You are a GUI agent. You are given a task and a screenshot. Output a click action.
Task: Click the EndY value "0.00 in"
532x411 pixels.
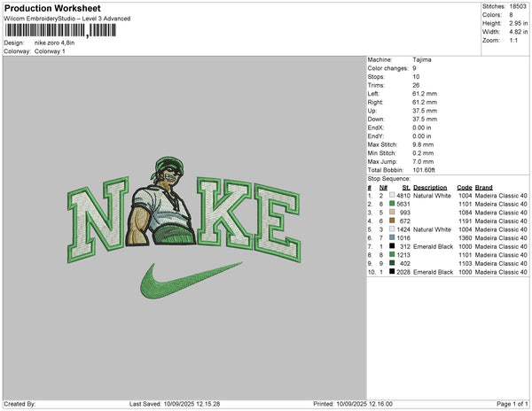point(422,136)
